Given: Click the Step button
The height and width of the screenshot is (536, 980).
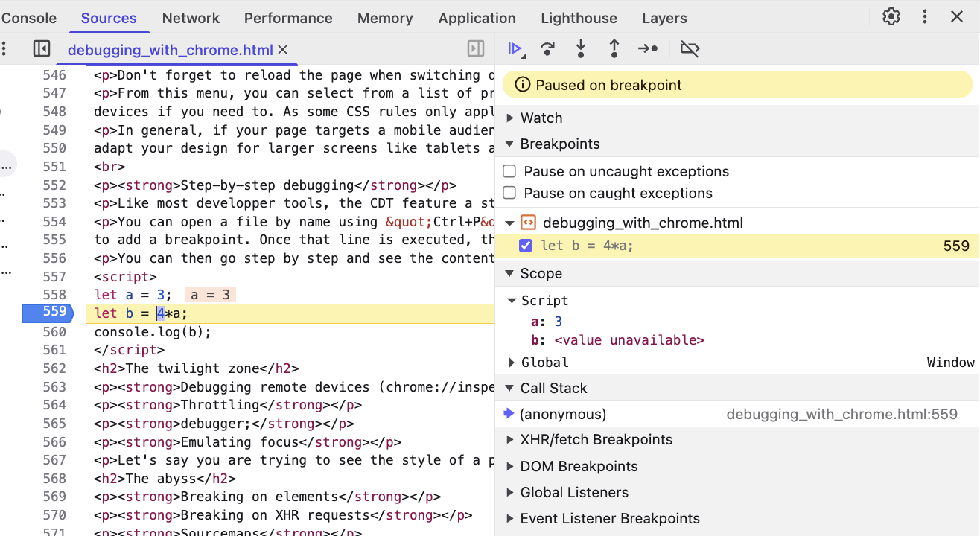Looking at the screenshot, I should pyautogui.click(x=648, y=49).
